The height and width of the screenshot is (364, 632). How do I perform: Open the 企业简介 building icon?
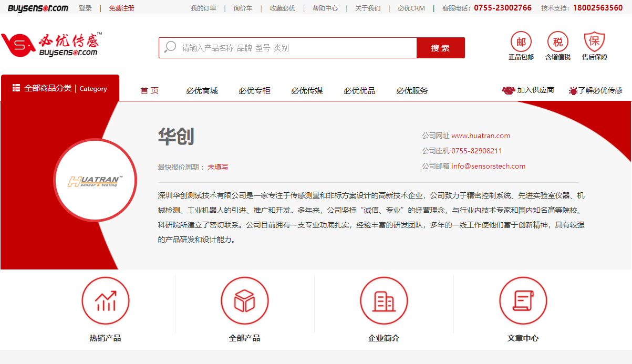point(384,300)
